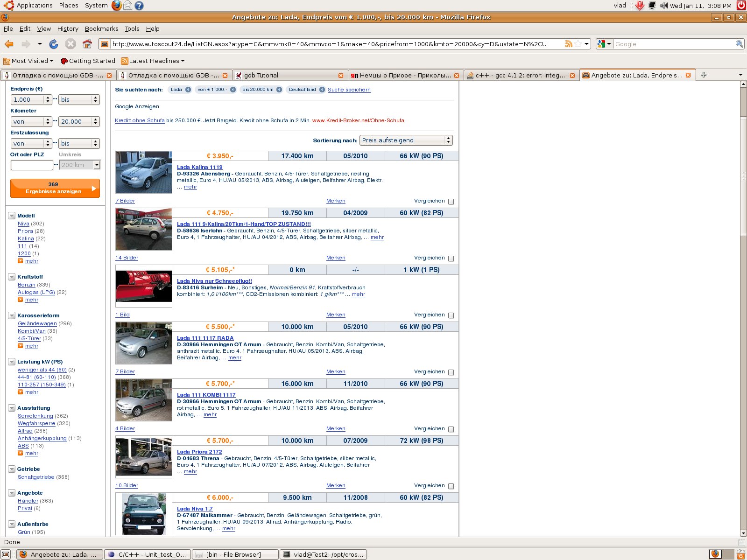Check Vergleichen for the € 4.750 listing

(451, 259)
